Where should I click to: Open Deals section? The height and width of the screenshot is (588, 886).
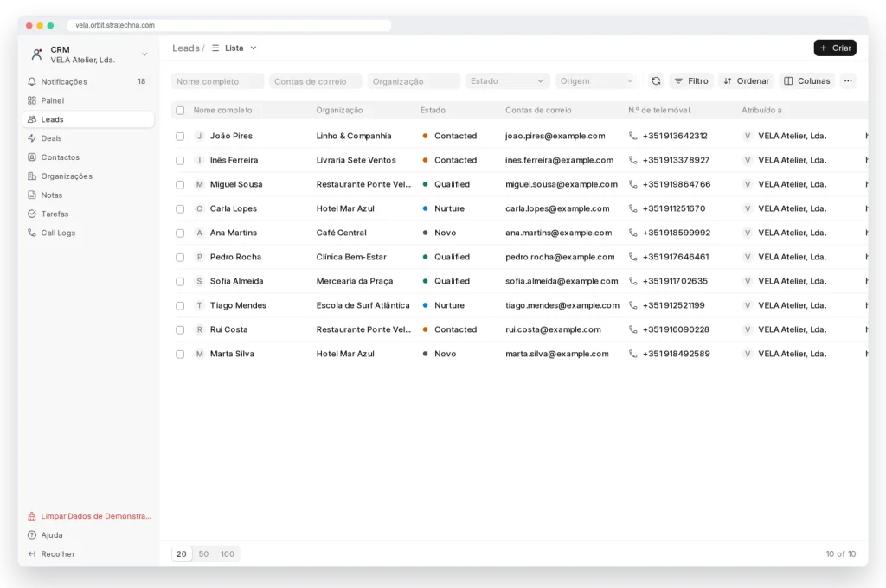87,138
